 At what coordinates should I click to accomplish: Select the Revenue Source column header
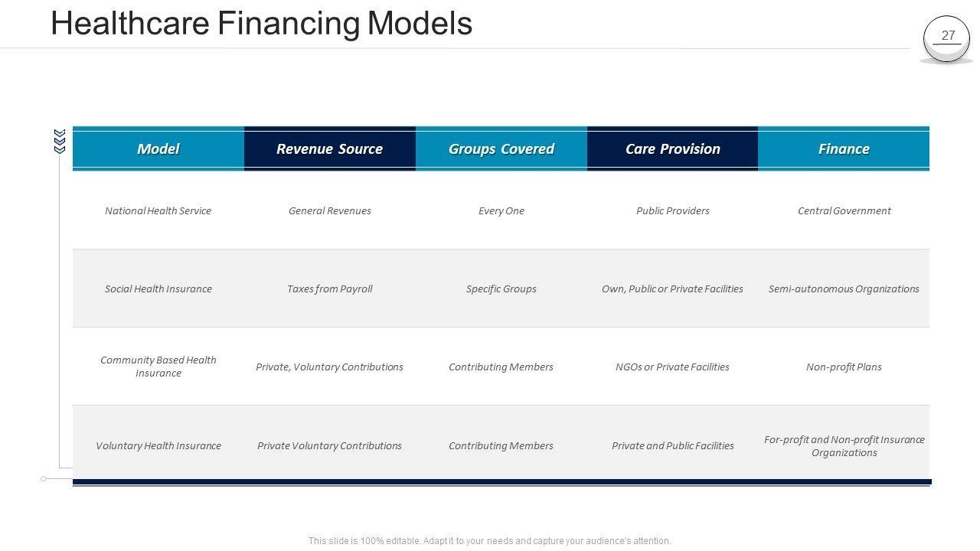pyautogui.click(x=329, y=149)
